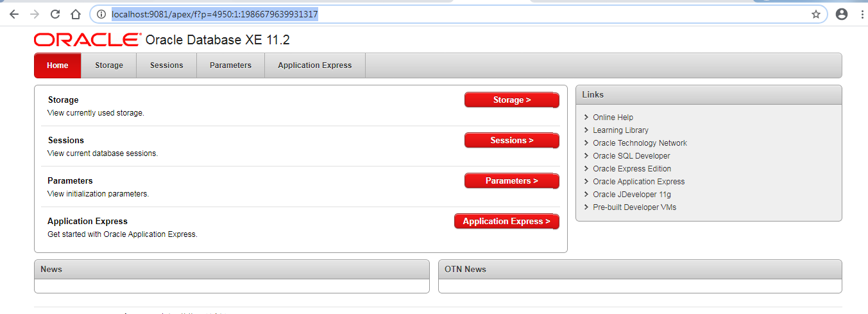Click the Storage section heading

[x=63, y=100]
